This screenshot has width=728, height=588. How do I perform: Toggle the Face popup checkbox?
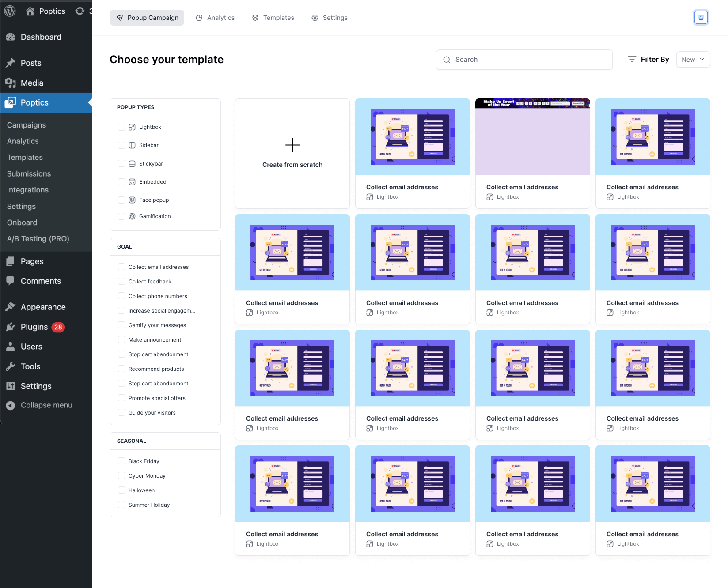click(121, 200)
